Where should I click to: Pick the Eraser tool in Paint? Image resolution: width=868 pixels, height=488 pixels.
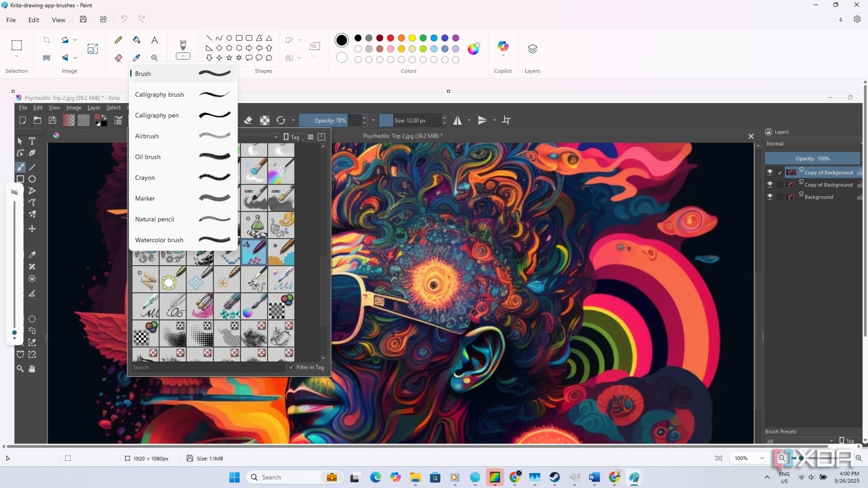pyautogui.click(x=118, y=58)
